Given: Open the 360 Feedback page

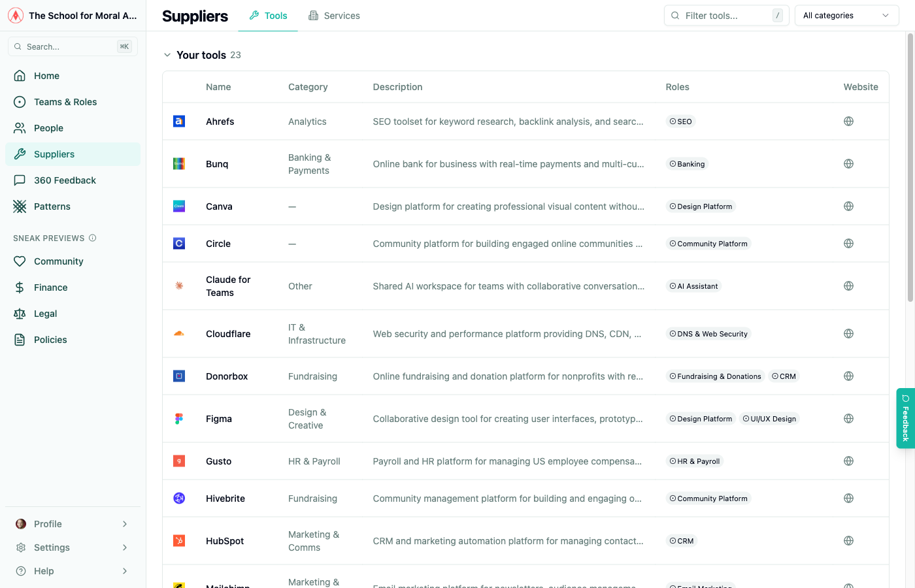Looking at the screenshot, I should pyautogui.click(x=73, y=180).
